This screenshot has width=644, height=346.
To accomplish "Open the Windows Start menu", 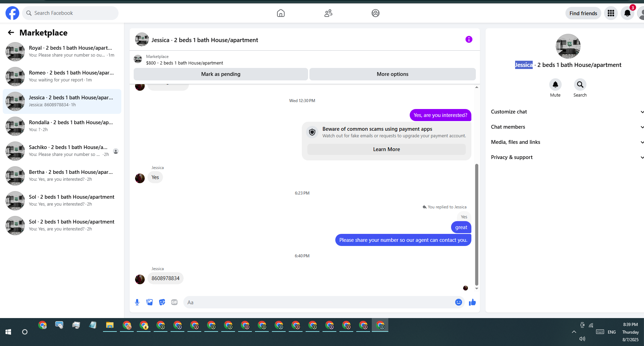I will [8, 332].
